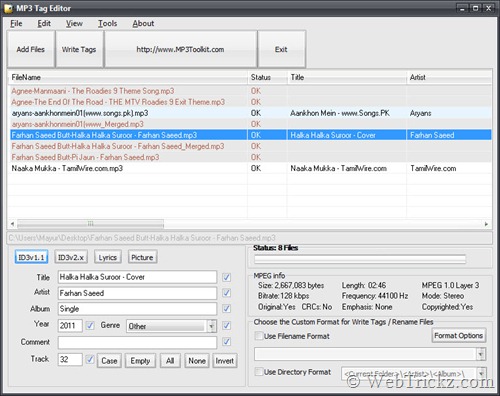Click the Exit button
The height and width of the screenshot is (396, 500).
281,49
